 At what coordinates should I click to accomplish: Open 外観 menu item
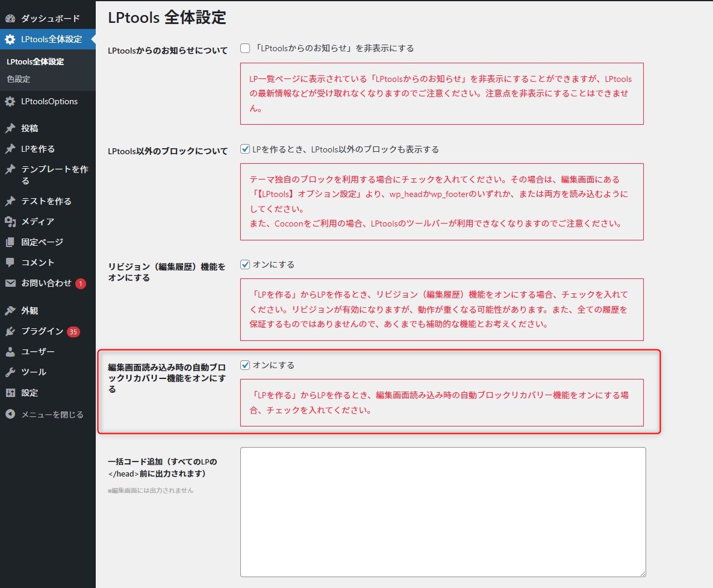tap(48, 311)
